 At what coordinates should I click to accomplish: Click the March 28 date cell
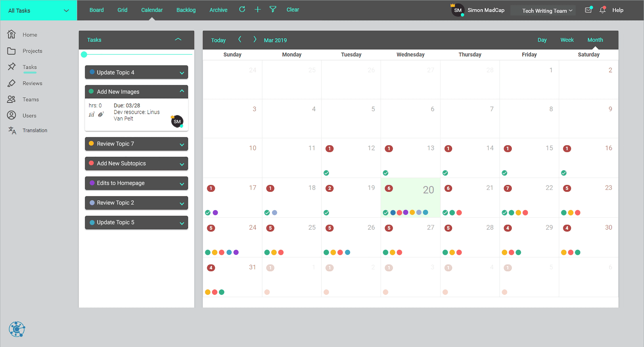click(470, 237)
